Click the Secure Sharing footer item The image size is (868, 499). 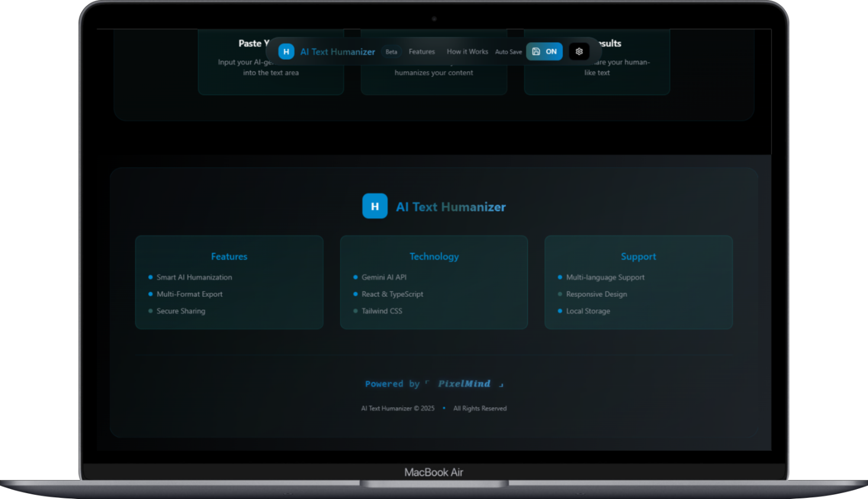pos(181,311)
